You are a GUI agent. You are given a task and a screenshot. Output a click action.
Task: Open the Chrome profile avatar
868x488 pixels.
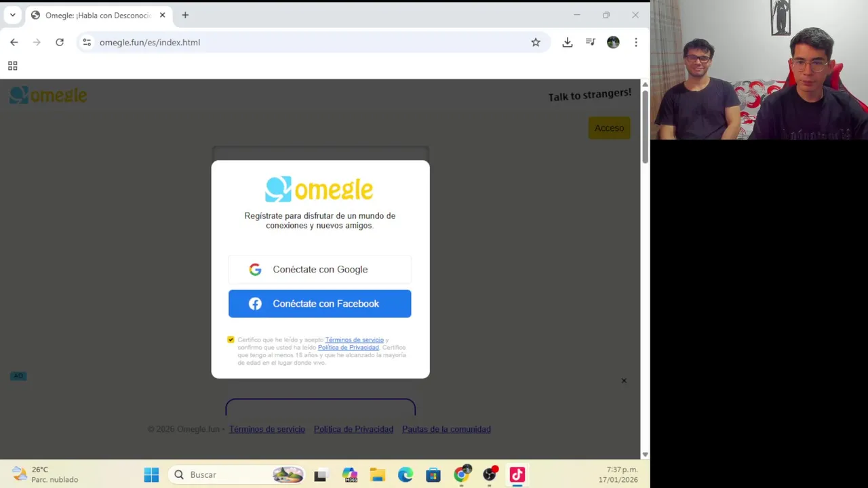click(x=613, y=42)
